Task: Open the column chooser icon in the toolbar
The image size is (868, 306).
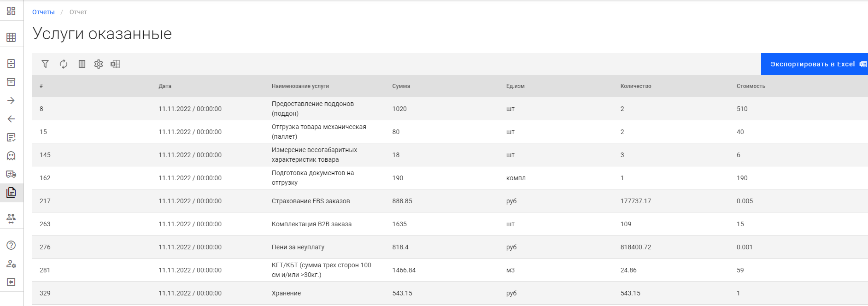Action: [x=82, y=64]
